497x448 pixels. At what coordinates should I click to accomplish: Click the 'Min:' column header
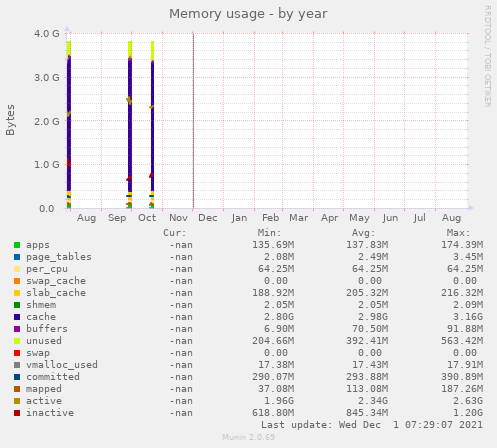pos(269,233)
